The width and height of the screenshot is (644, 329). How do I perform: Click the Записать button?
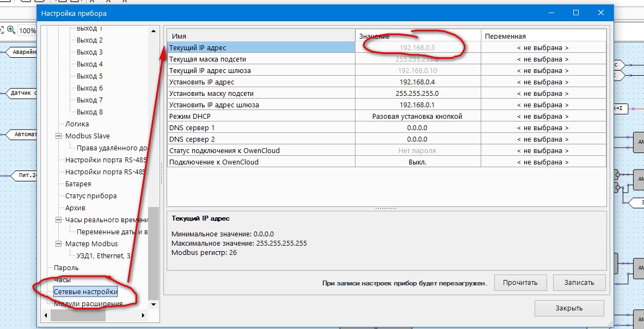[x=579, y=283]
